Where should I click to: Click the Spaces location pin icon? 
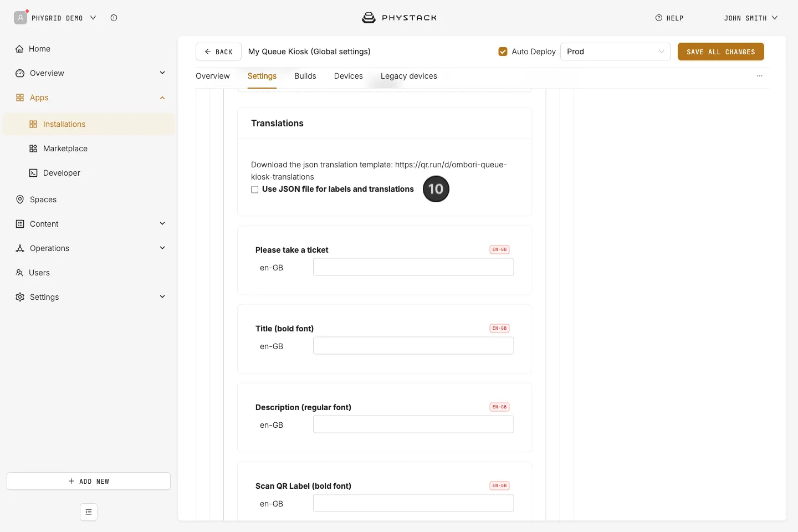click(x=20, y=199)
